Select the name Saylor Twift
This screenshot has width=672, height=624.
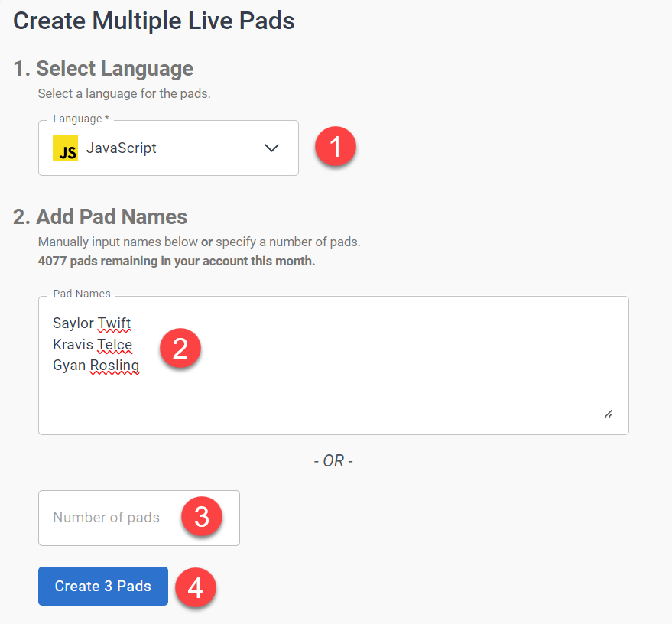(92, 323)
